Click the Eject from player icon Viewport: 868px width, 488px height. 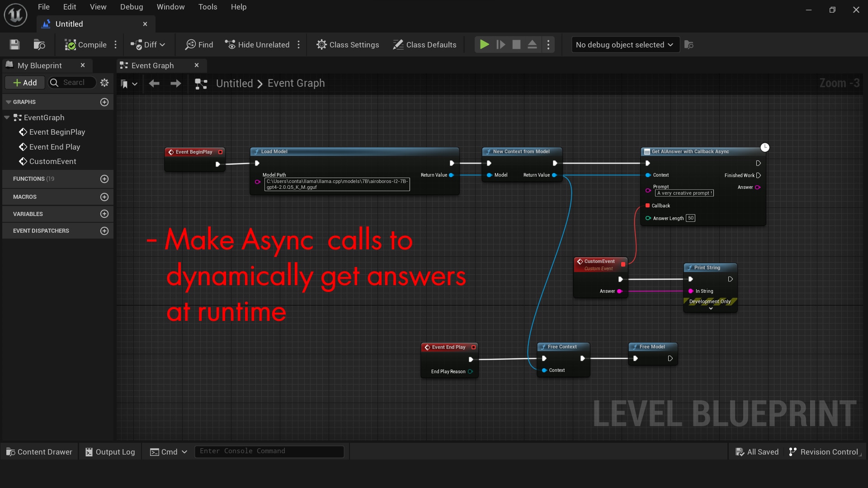[x=532, y=45]
